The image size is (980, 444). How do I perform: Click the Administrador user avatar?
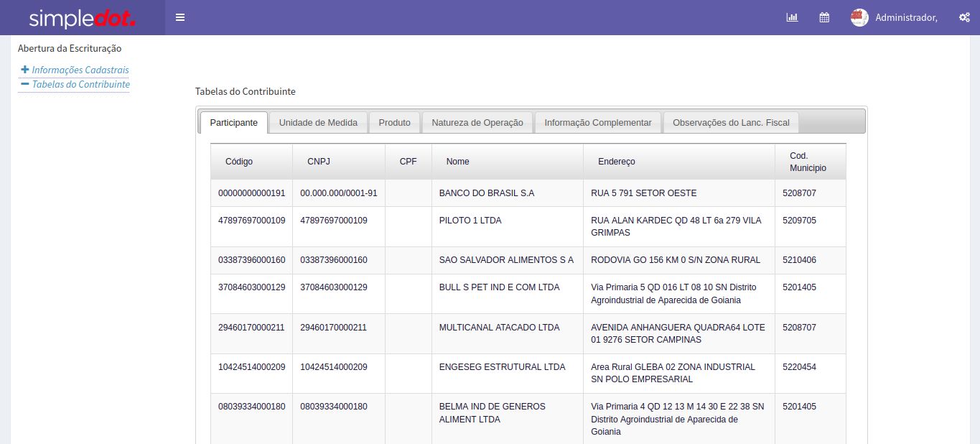point(859,17)
